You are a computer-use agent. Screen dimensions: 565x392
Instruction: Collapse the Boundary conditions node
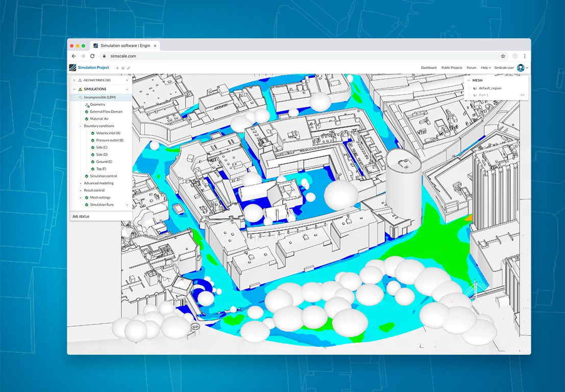tap(80, 126)
